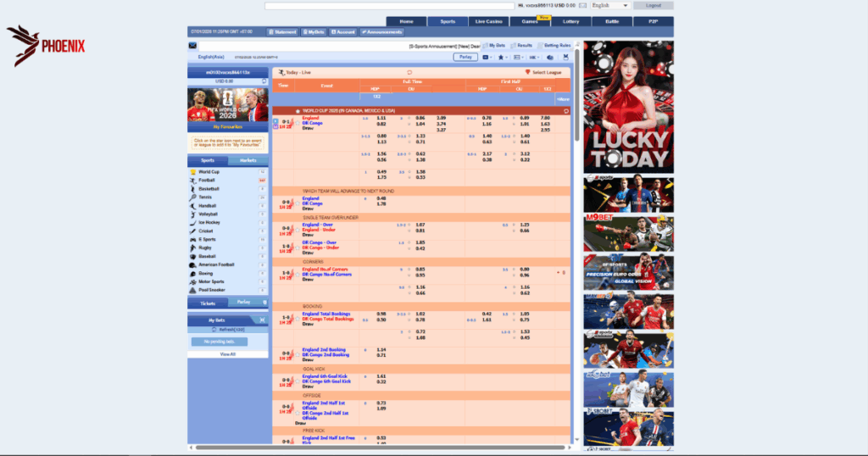Image resolution: width=868 pixels, height=456 pixels.
Task: Toggle favourite star on England Total Bookings row
Action: tap(298, 319)
